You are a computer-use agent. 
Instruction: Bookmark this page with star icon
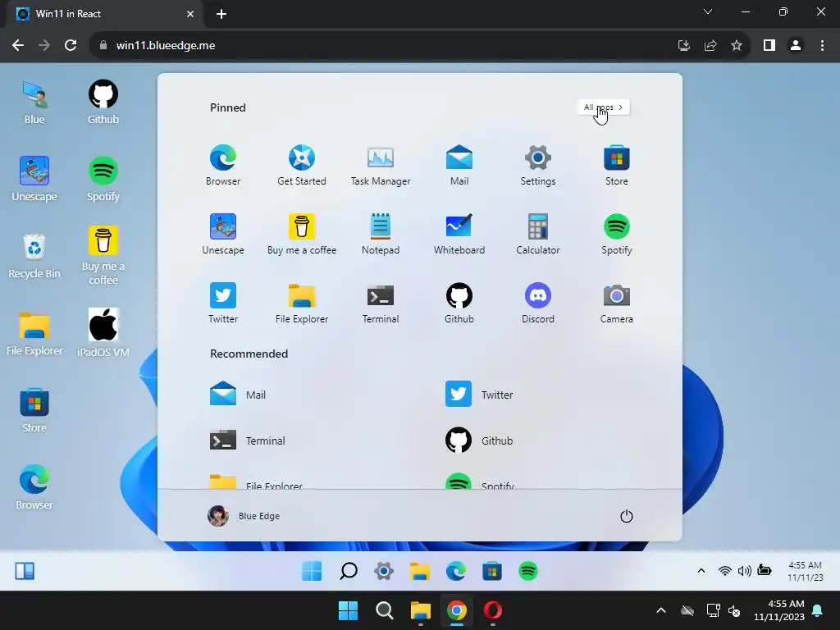click(x=737, y=45)
